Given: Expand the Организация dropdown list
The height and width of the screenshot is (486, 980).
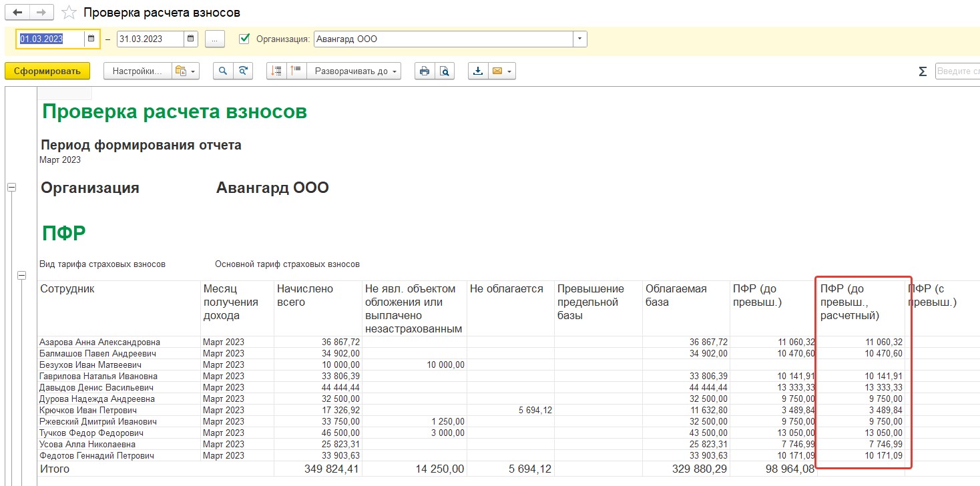Looking at the screenshot, I should click(580, 39).
